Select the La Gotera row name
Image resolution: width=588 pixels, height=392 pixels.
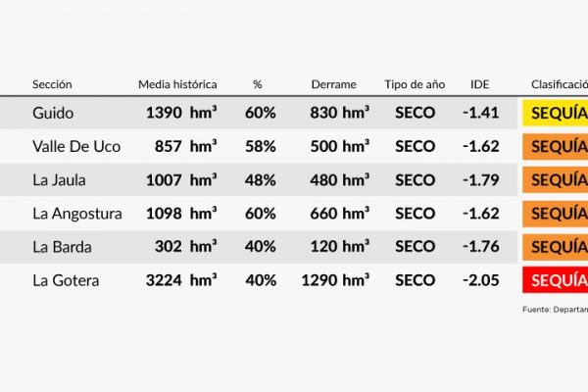click(65, 280)
